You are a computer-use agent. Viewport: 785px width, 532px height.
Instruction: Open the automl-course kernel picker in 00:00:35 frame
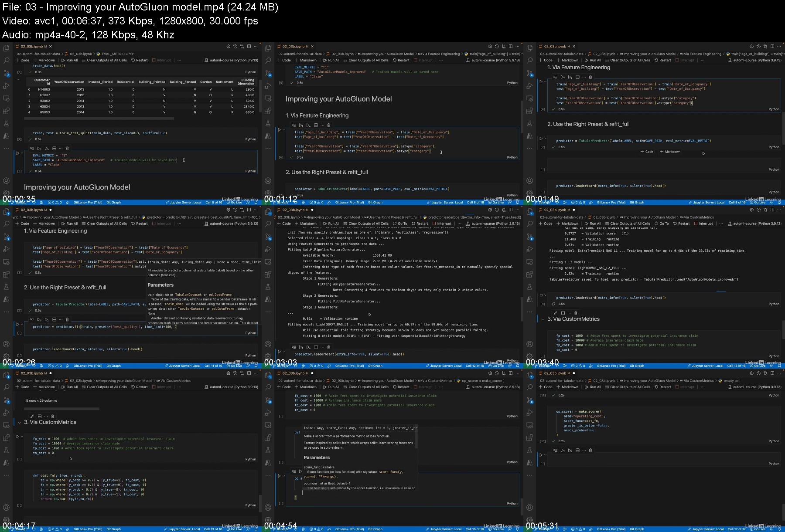pyautogui.click(x=232, y=60)
